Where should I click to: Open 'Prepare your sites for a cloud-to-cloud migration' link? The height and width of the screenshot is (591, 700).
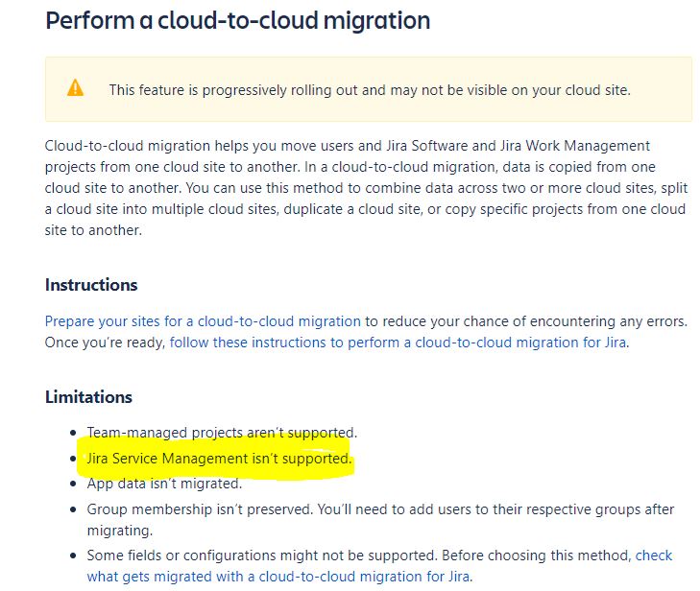click(x=203, y=321)
